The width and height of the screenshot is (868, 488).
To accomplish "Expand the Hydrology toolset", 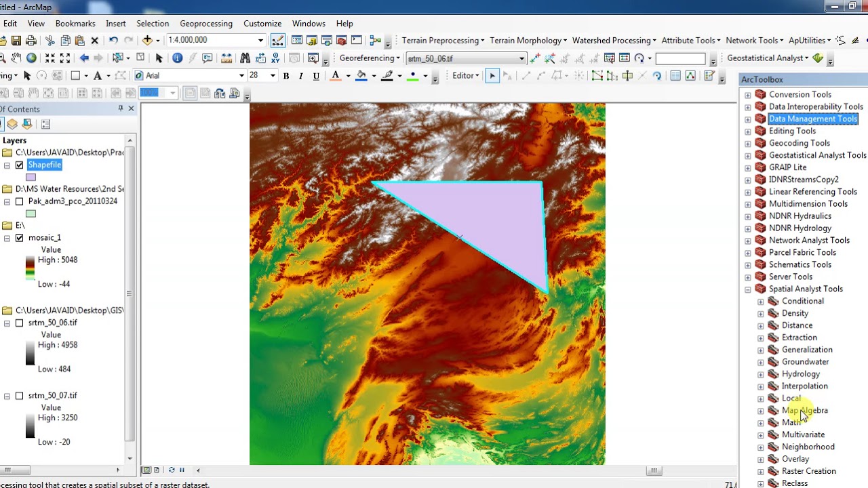I will point(761,374).
